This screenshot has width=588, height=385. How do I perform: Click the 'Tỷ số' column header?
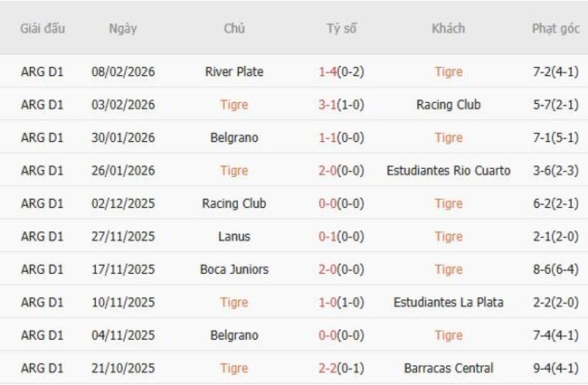pyautogui.click(x=341, y=29)
